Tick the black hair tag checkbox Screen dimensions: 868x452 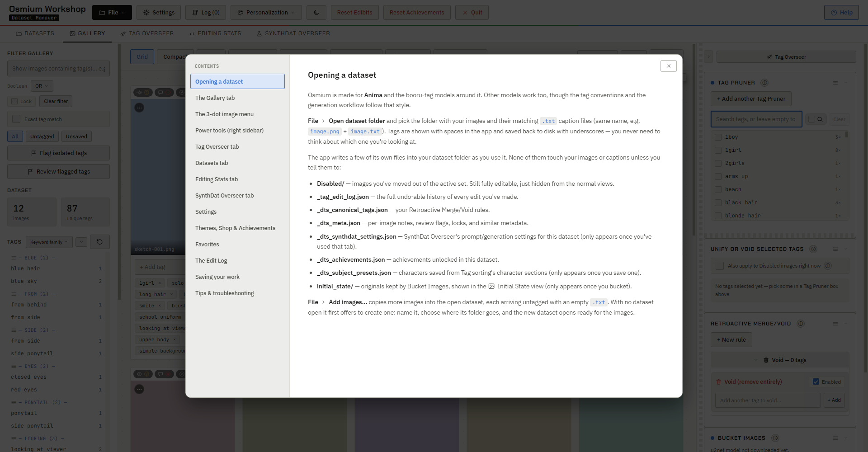click(x=718, y=202)
